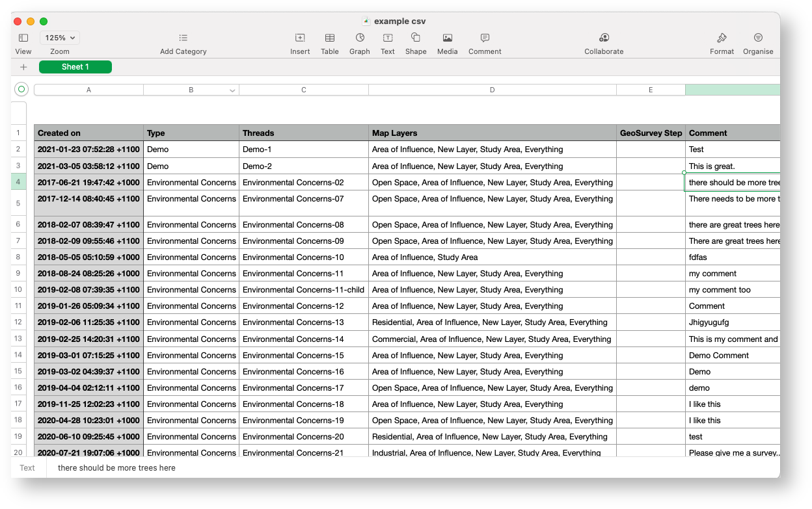Switch to the Sheet 1 tab
This screenshot has height=509, width=812.
click(75, 66)
